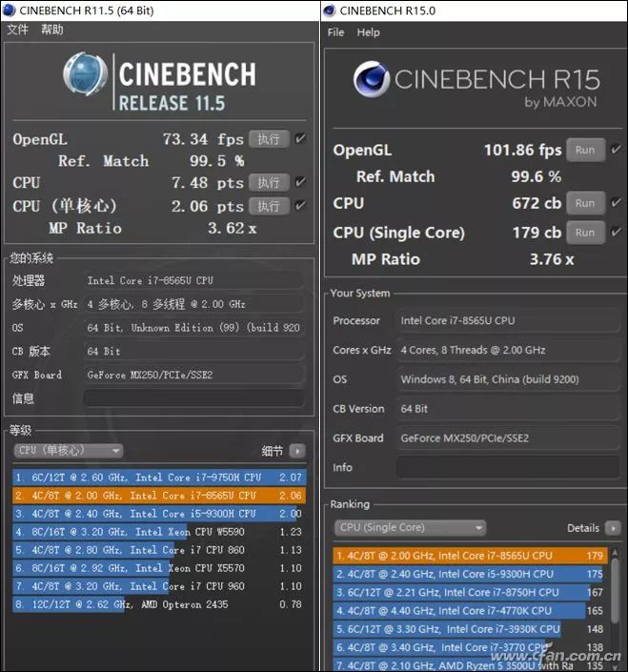Click scrollbar up arrow in R15 ranking list
Viewport: 628px width, 672px height.
click(616, 553)
